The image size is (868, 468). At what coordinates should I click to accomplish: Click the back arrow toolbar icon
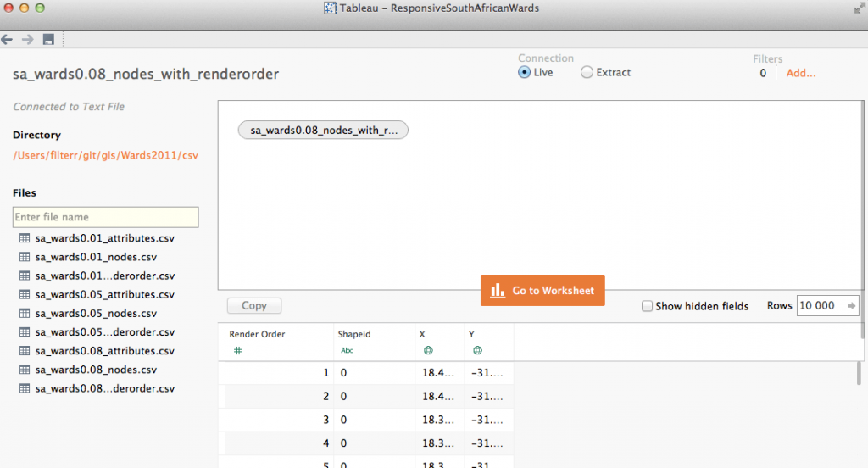point(7,39)
